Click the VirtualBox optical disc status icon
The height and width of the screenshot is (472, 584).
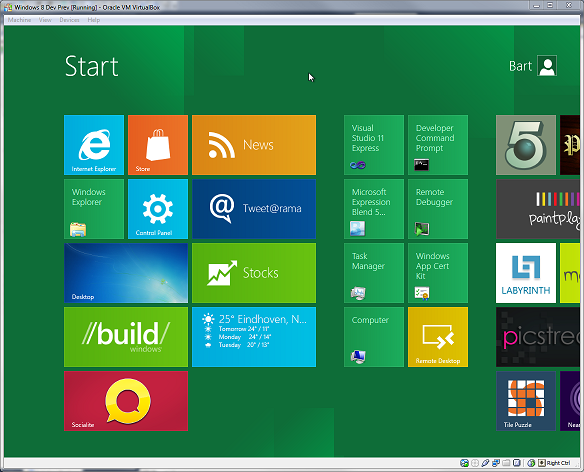[475, 463]
